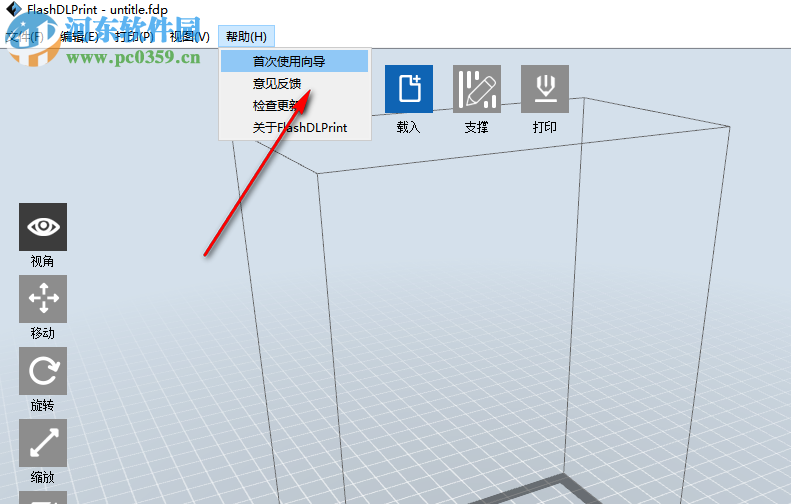Select the Move (移动) tool

(43, 299)
